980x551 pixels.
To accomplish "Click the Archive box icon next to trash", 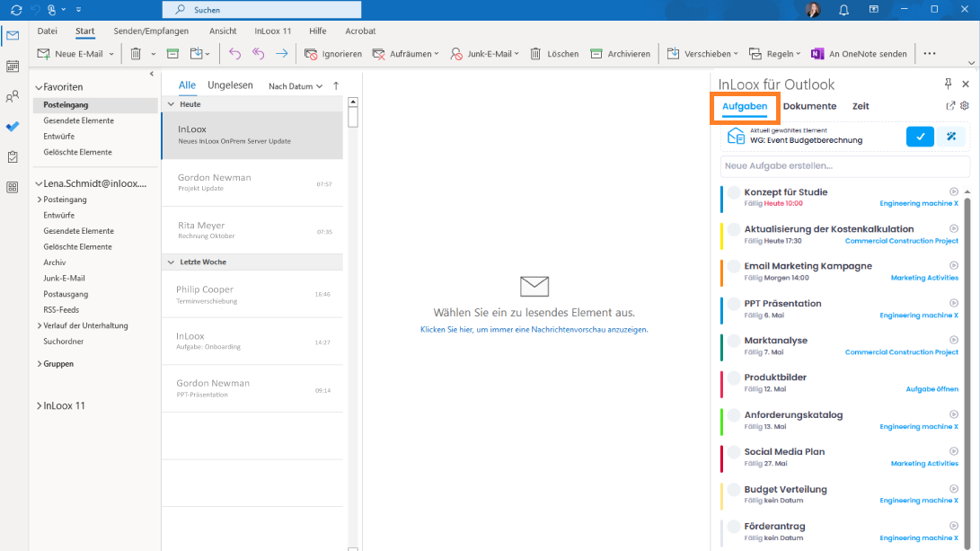I will 173,54.
